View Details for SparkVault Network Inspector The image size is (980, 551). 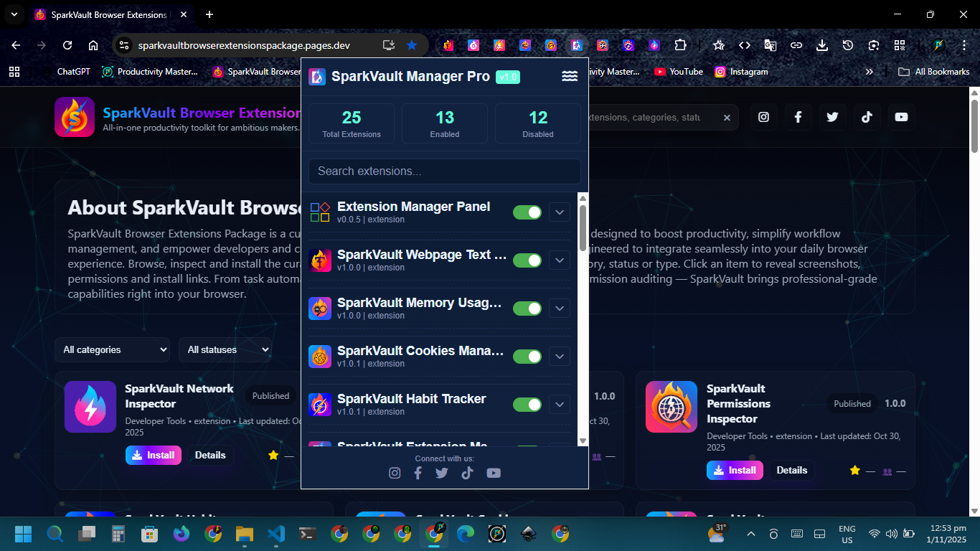(210, 456)
